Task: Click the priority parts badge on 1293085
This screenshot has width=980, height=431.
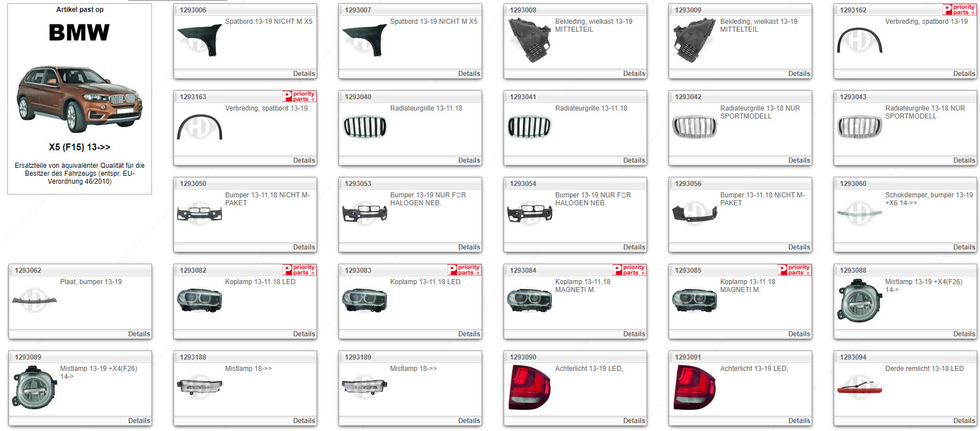Action: coord(794,270)
